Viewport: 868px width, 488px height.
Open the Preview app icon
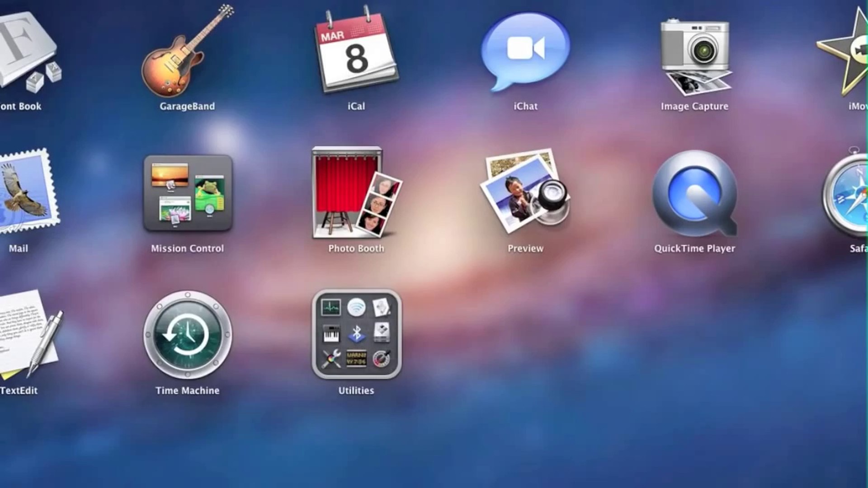pos(525,192)
